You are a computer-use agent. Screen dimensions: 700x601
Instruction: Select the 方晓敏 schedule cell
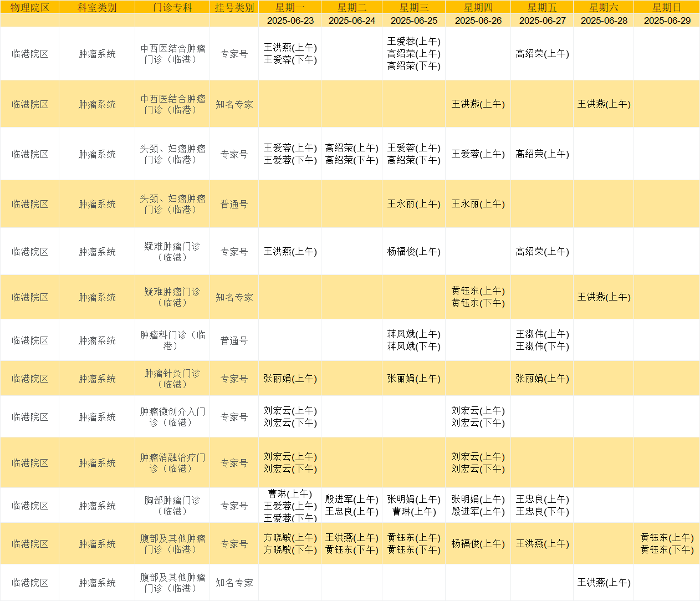coord(290,544)
